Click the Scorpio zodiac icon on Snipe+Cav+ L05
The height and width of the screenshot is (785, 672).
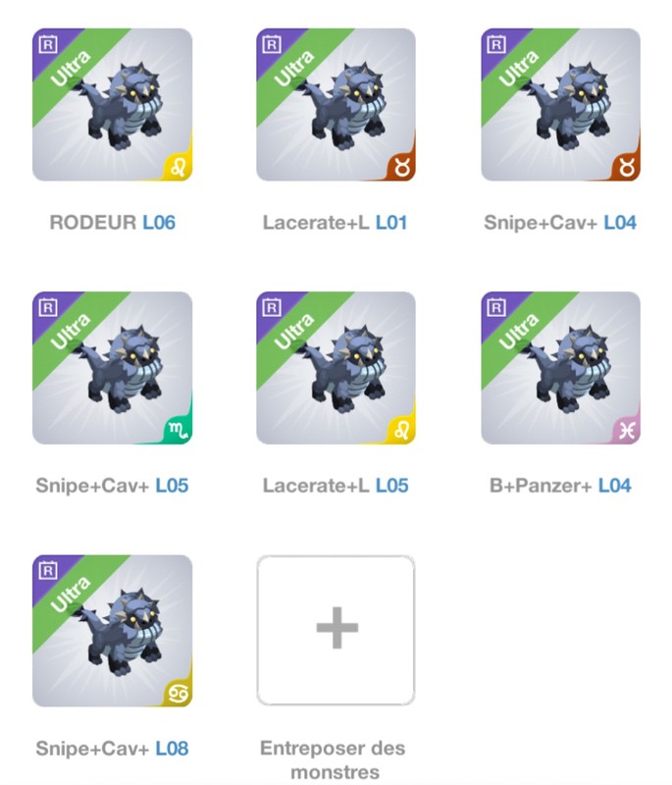click(179, 430)
